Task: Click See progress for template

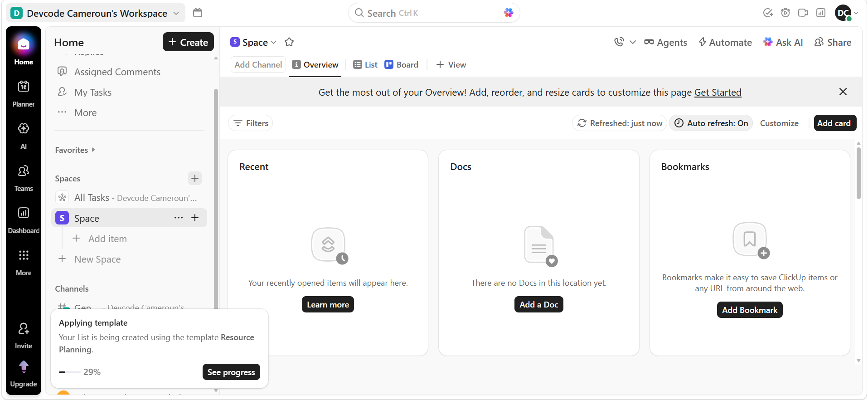Action: 231,372
